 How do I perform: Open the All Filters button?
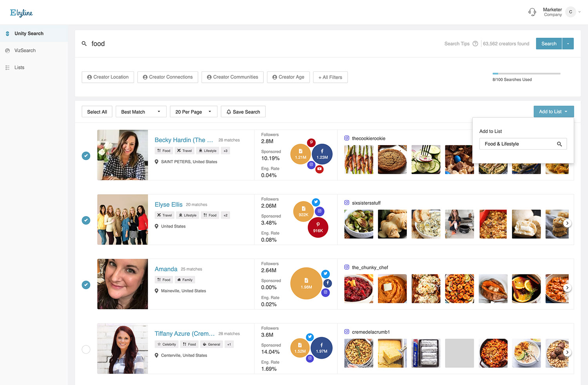[330, 77]
